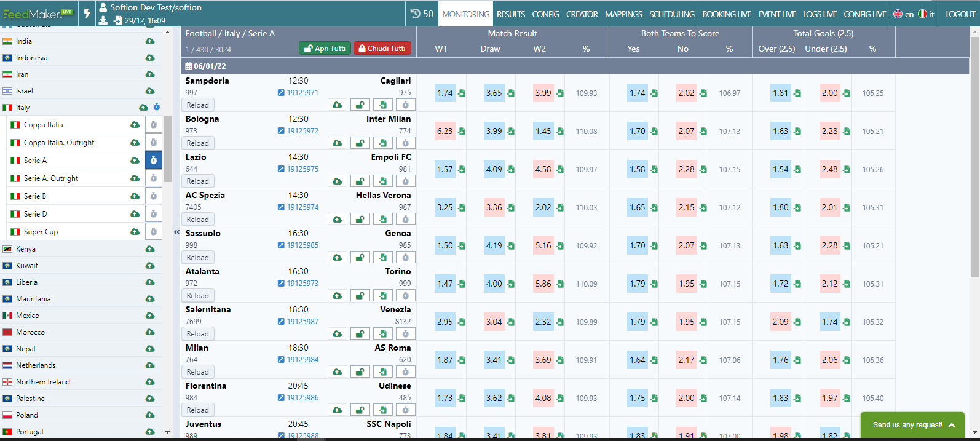The width and height of the screenshot is (980, 441).
Task: Click the LOGOUT link
Action: coord(960,14)
